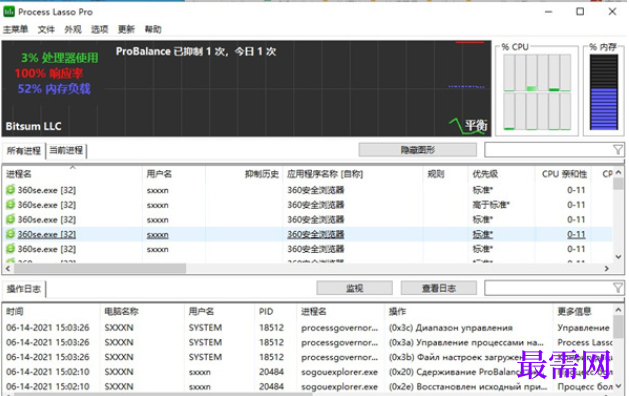The height and width of the screenshot is (396, 629).
Task: Click the ProBalance 已抑制 1 次 graph text
Action: coord(196,51)
